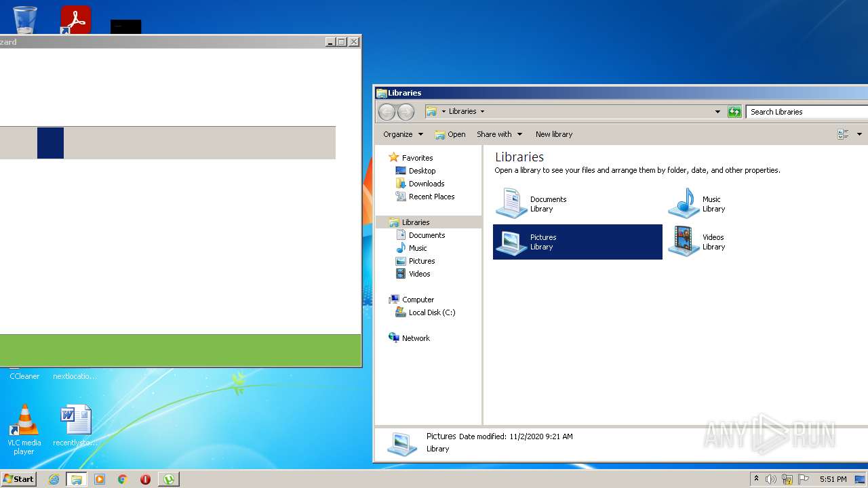Open the Adobe Acrobat desktop shortcut
This screenshot has width=868, height=488.
[x=75, y=20]
